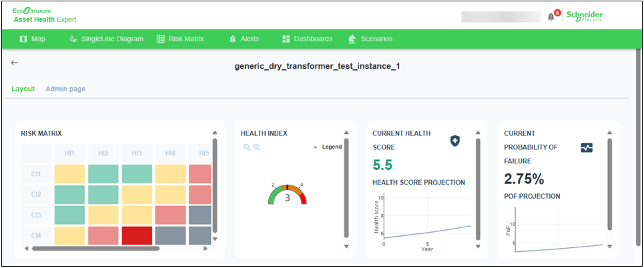Go to Risk Matrix in navigation bar

coord(180,39)
